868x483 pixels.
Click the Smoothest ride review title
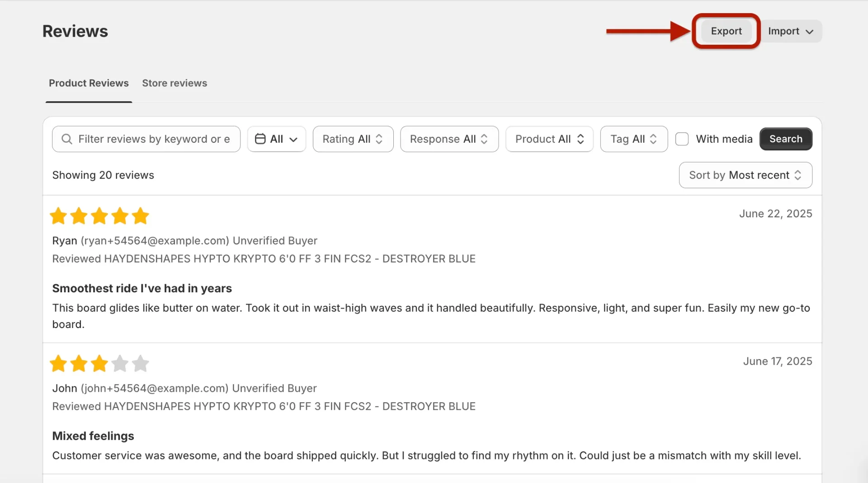pyautogui.click(x=142, y=288)
